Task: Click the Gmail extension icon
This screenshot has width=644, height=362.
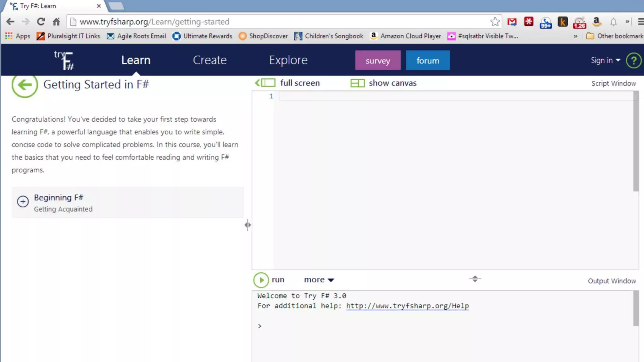Action: coord(512,22)
